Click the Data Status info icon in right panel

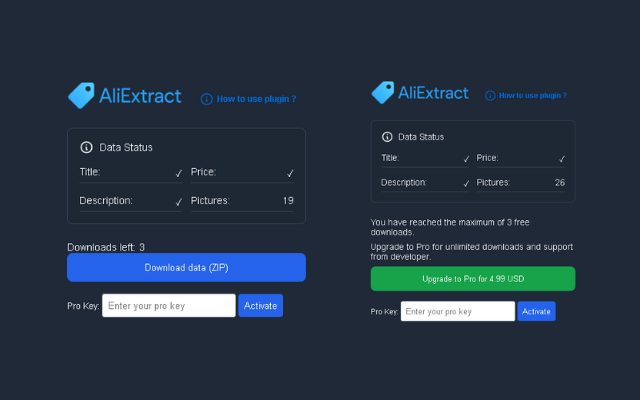coord(387,137)
